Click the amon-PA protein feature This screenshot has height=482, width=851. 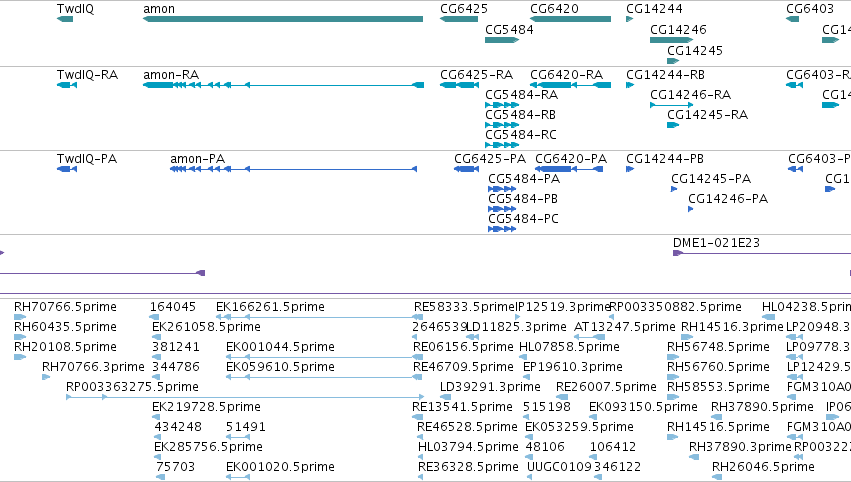click(x=293, y=169)
